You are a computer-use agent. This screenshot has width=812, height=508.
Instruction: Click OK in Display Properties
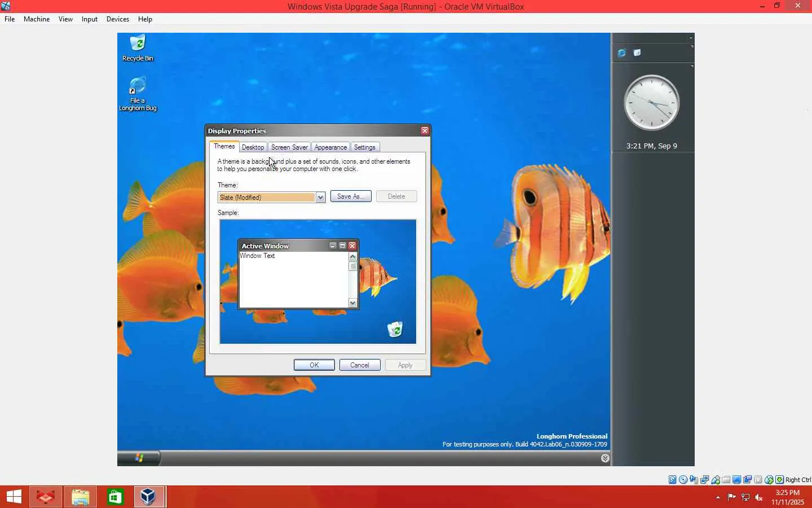[314, 365]
